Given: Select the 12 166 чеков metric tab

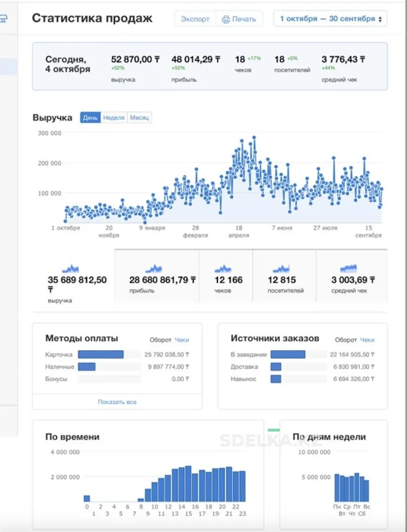Looking at the screenshot, I should [x=226, y=275].
